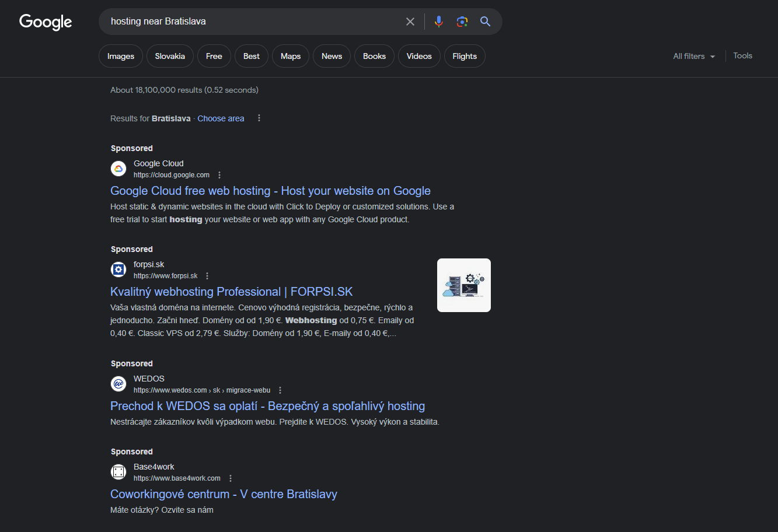Viewport: 778px width, 532px height.
Task: Click the Google logo
Action: coord(46,22)
